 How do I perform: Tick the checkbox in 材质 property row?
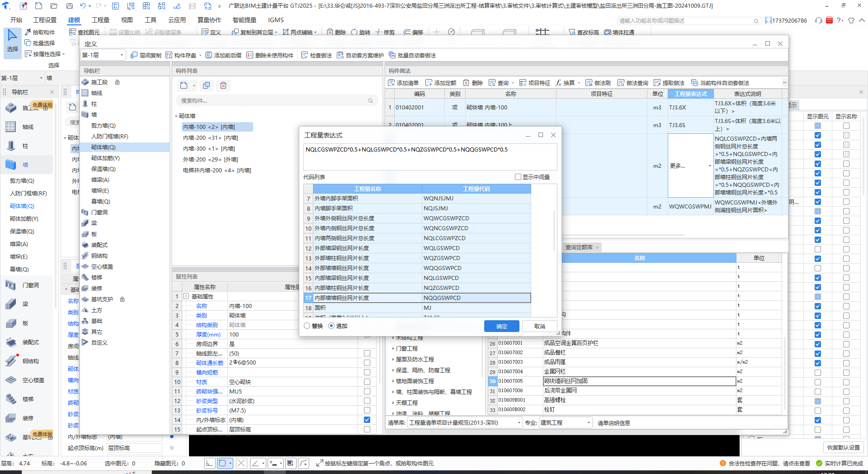(x=367, y=382)
